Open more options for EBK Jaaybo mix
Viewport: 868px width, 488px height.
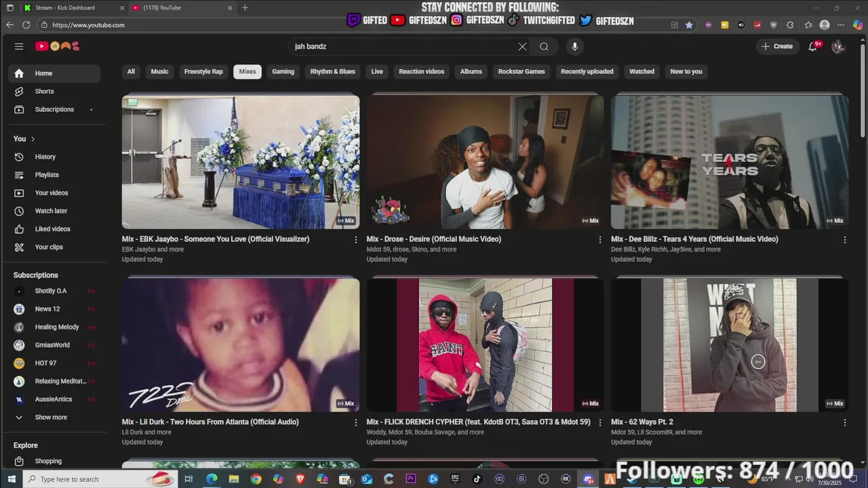point(355,240)
